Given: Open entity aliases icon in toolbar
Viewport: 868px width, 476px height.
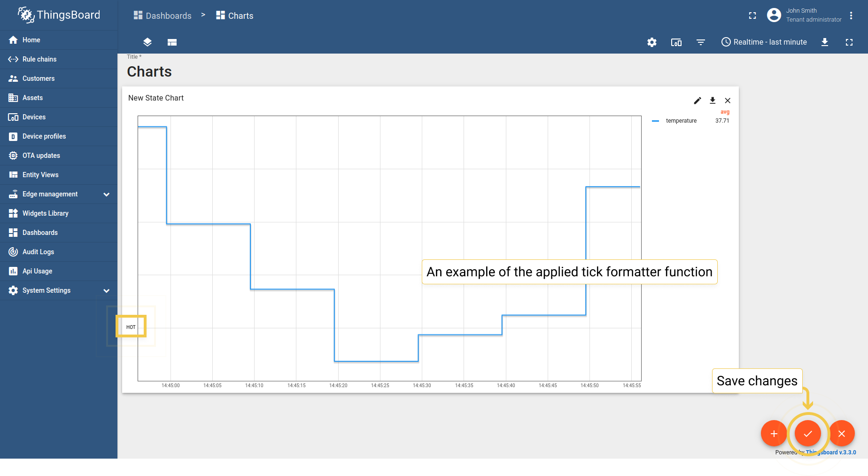Looking at the screenshot, I should coord(676,42).
